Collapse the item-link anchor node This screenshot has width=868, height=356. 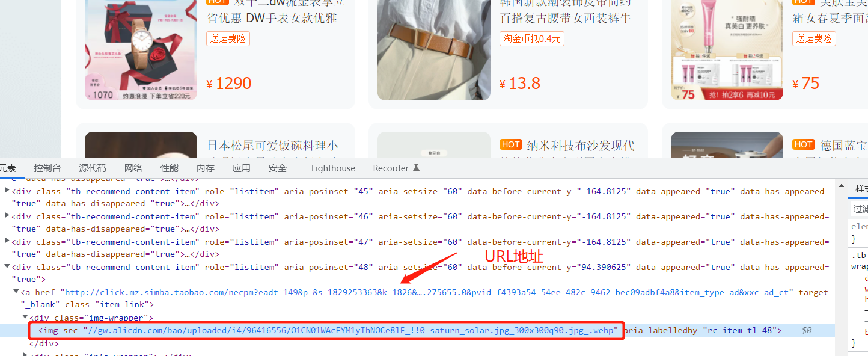coord(16,292)
